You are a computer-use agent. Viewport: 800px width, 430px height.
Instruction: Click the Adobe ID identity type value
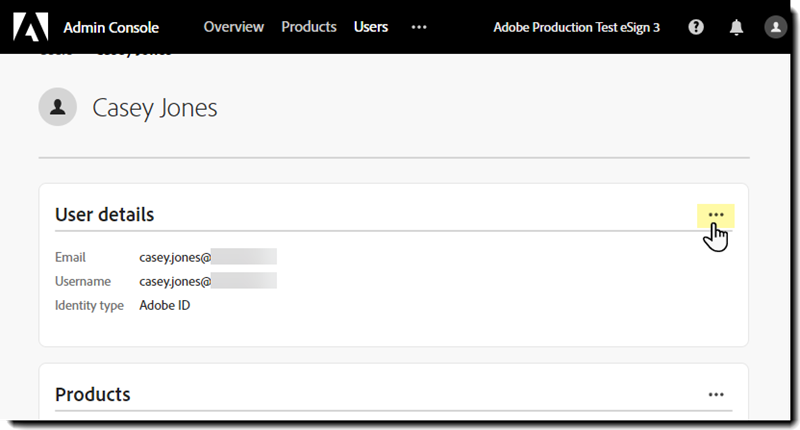pos(165,306)
